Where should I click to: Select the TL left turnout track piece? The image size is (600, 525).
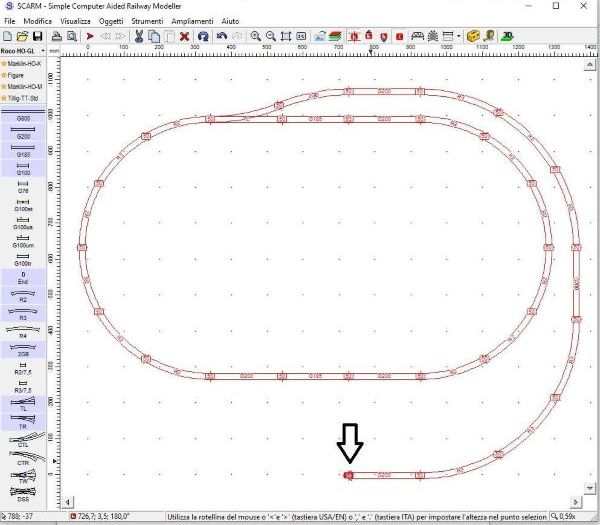(x=23, y=405)
